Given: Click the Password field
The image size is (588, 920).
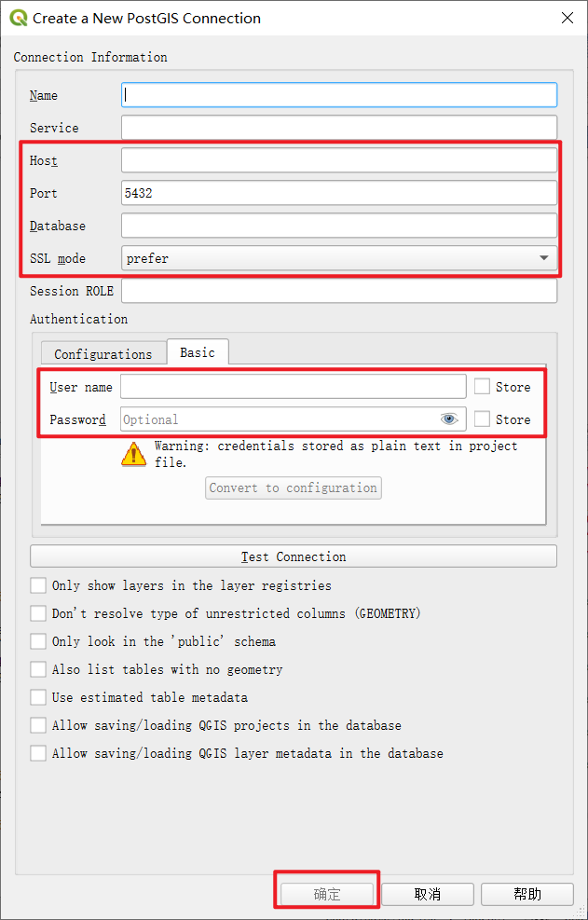Looking at the screenshot, I should [x=294, y=419].
